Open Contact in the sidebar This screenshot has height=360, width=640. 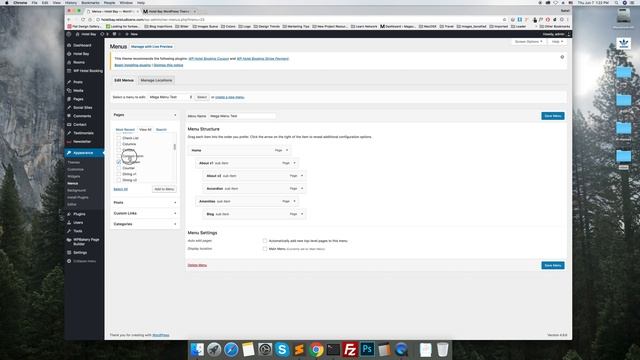(80, 124)
